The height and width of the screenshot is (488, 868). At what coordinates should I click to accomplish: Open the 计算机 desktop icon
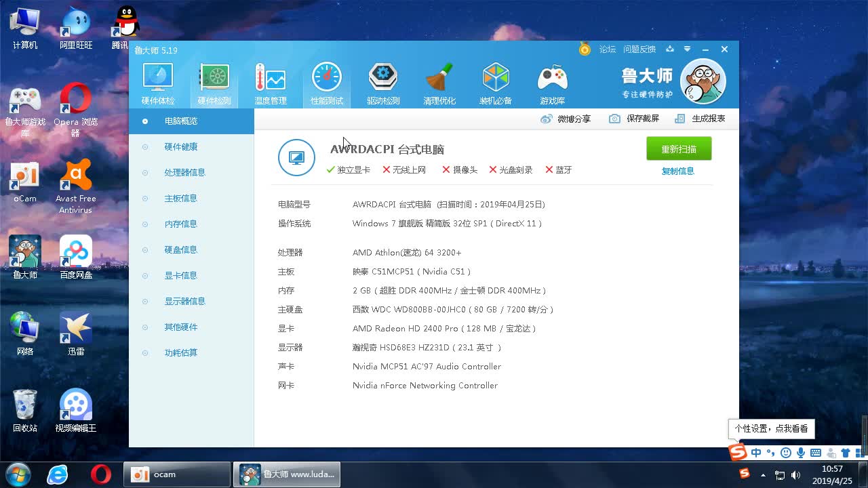pyautogui.click(x=25, y=28)
